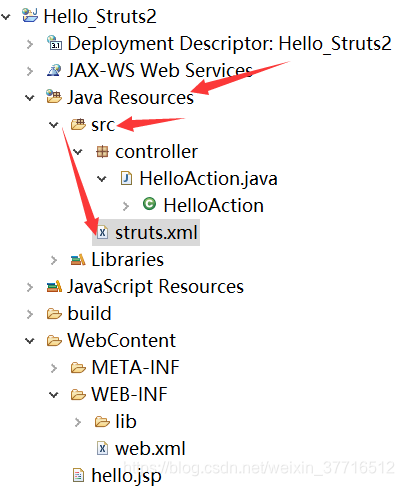Select the 'hello.jsp' label
The width and height of the screenshot is (404, 486).
coord(127,476)
